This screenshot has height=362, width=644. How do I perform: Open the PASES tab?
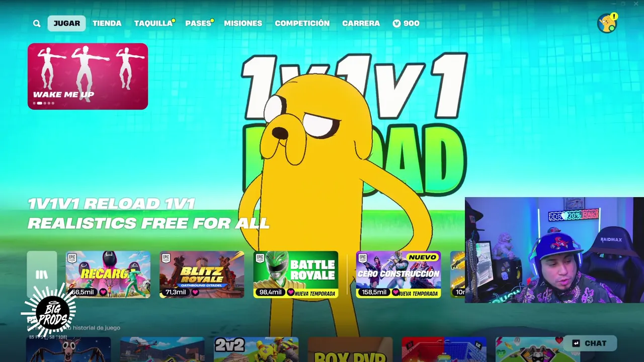198,24
